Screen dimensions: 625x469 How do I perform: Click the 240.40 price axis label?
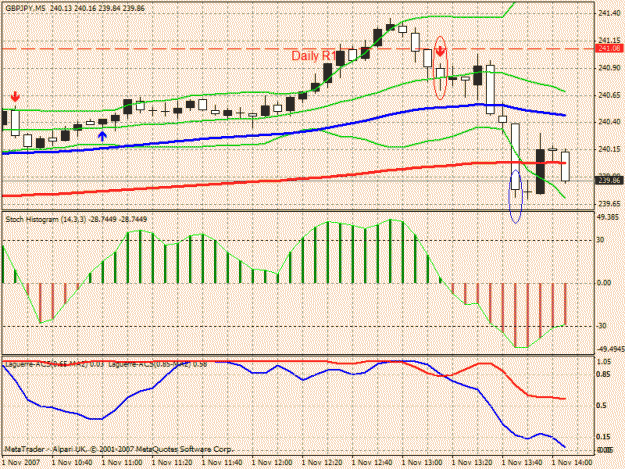[x=609, y=122]
